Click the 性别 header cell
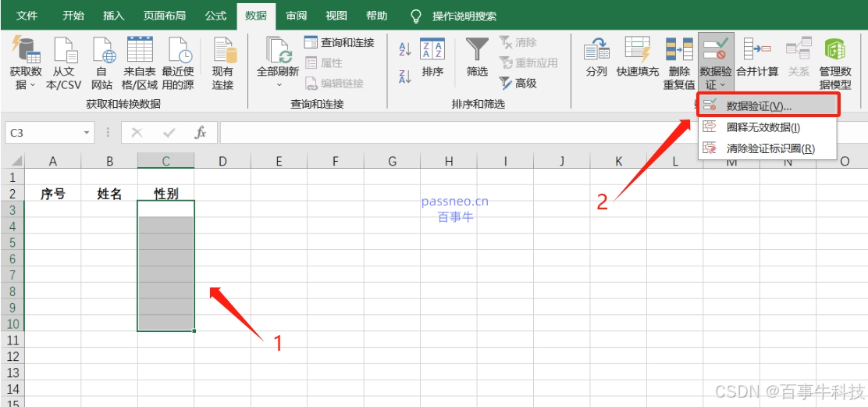 point(166,193)
